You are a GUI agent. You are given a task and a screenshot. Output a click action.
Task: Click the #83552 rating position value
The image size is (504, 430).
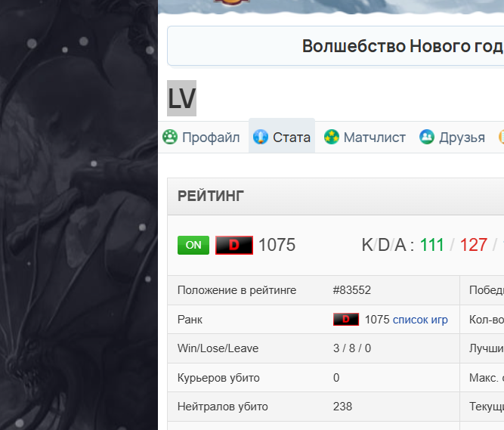352,290
